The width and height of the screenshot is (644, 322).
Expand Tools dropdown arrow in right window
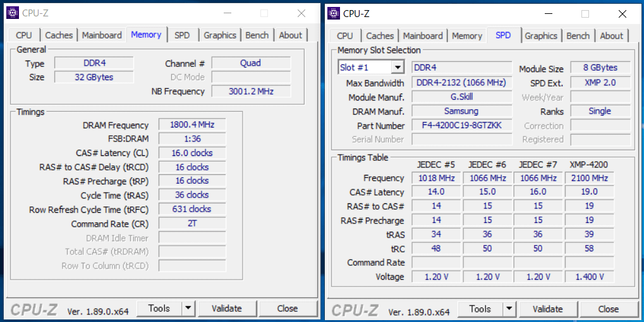pos(509,309)
